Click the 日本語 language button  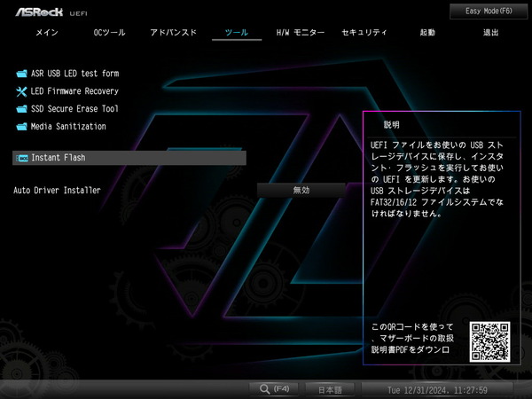point(330,389)
